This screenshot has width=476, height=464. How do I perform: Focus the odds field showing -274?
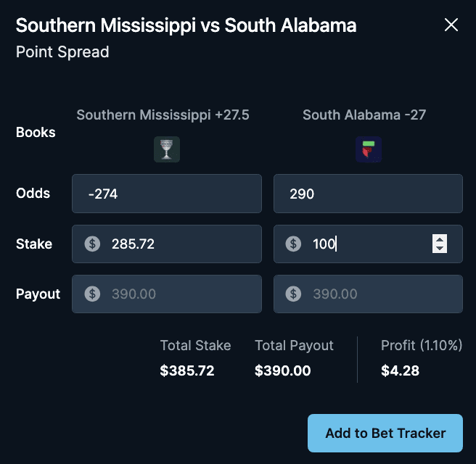[x=167, y=194]
